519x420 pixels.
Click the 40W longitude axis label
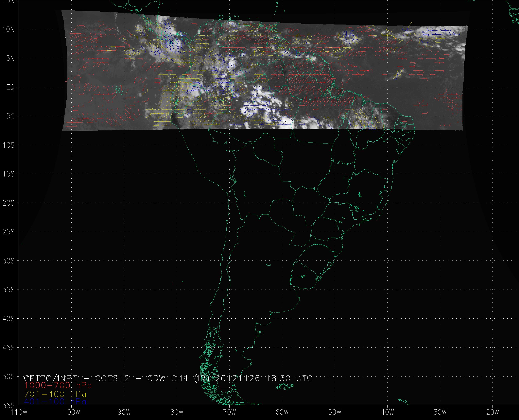(x=388, y=412)
